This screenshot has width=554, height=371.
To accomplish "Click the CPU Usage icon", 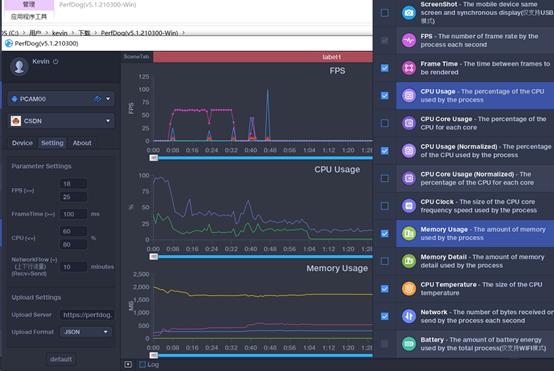I will (x=409, y=95).
